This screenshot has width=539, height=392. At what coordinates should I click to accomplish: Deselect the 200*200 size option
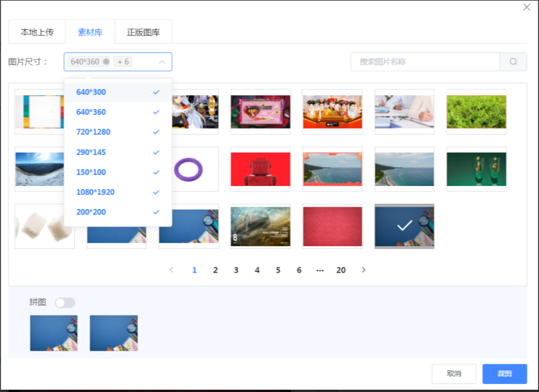[x=118, y=212]
